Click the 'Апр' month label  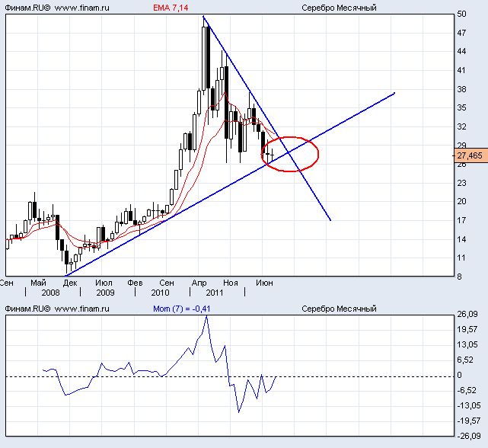pos(199,283)
